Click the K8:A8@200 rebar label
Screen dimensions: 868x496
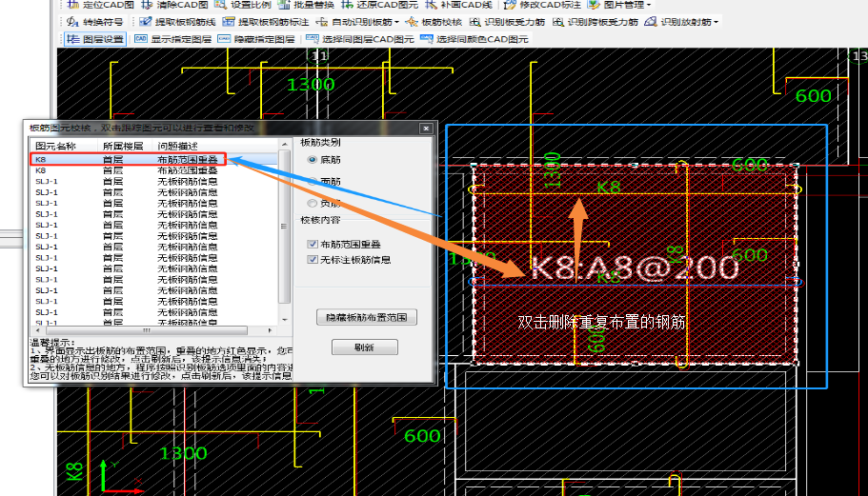click(x=635, y=268)
